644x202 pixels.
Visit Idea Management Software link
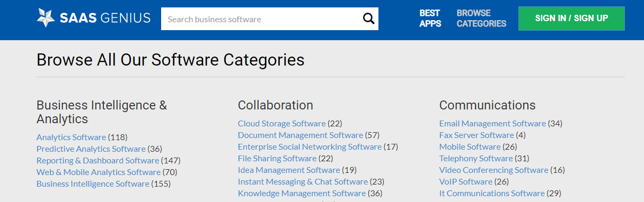coord(289,170)
